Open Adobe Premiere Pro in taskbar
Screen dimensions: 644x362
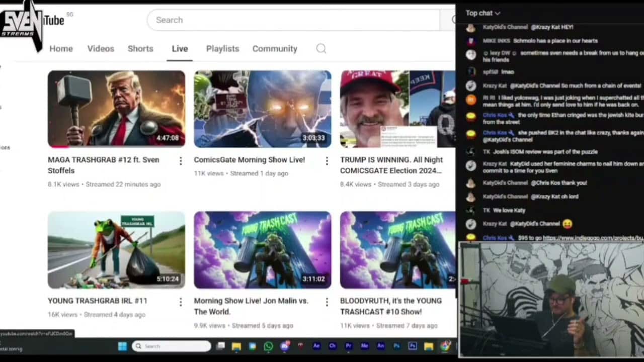pyautogui.click(x=348, y=346)
